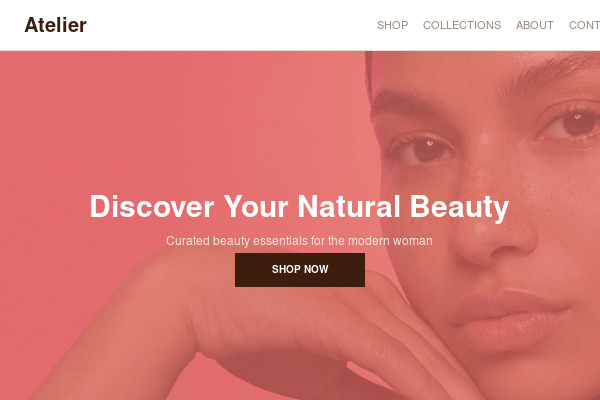Viewport: 600px width, 400px height.
Task: Open the SHOP navigation link
Action: 392,25
